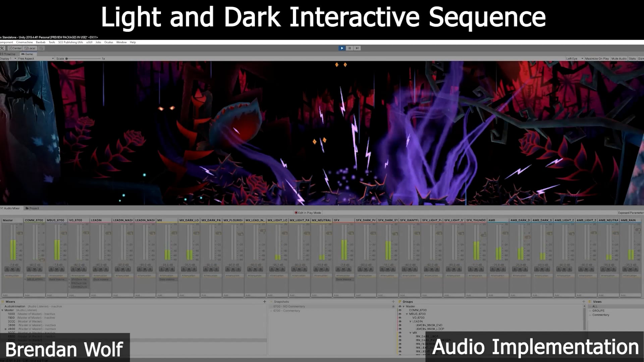644x362 pixels.
Task: Toggle Edit in Play Mode
Action: click(x=308, y=213)
